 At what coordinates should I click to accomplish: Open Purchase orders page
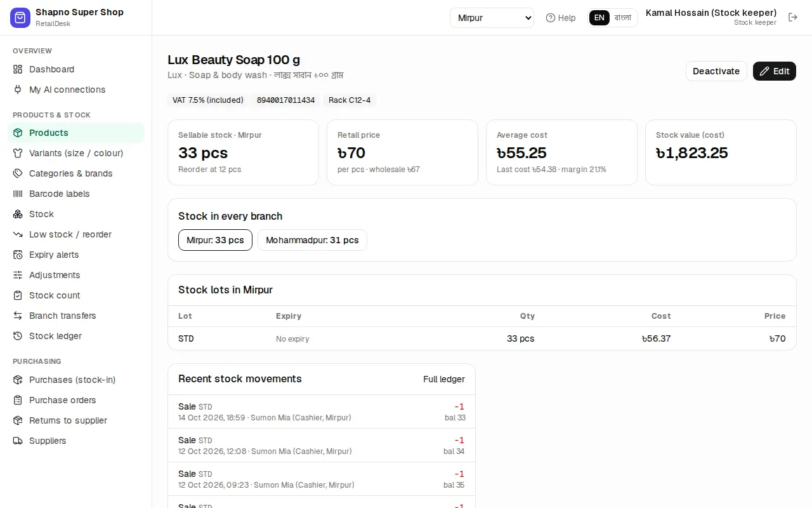click(x=76, y=400)
